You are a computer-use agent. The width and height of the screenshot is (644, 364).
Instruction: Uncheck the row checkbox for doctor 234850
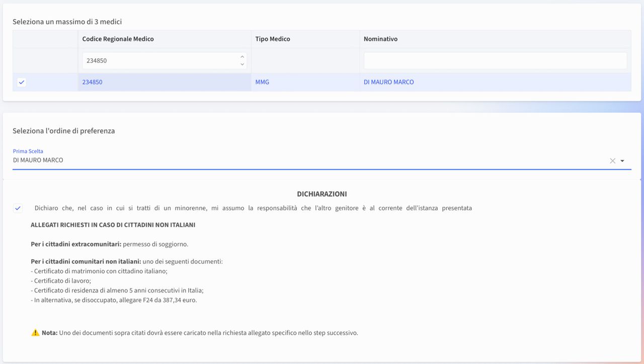(x=22, y=82)
